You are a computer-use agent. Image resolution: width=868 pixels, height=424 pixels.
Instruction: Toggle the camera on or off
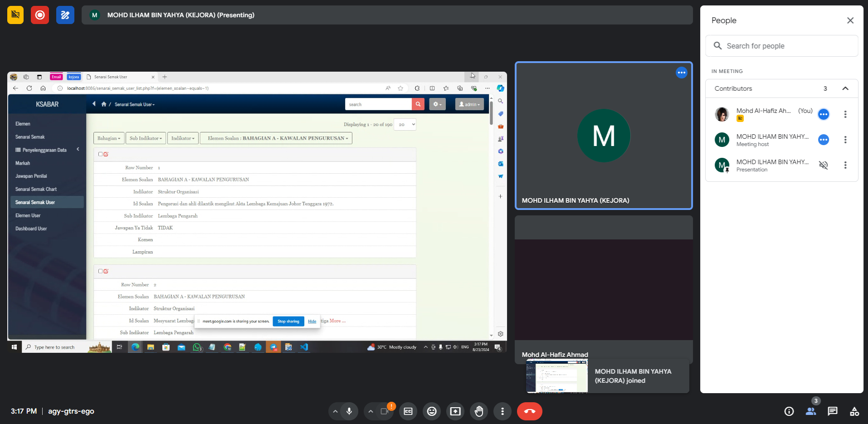click(385, 411)
